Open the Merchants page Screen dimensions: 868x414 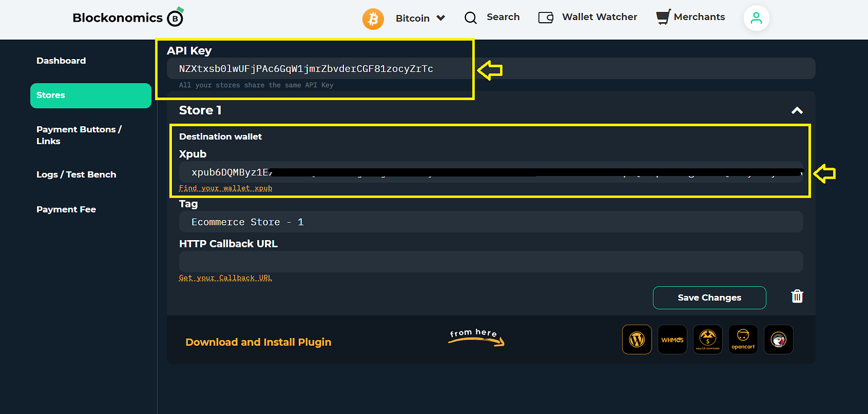699,17
